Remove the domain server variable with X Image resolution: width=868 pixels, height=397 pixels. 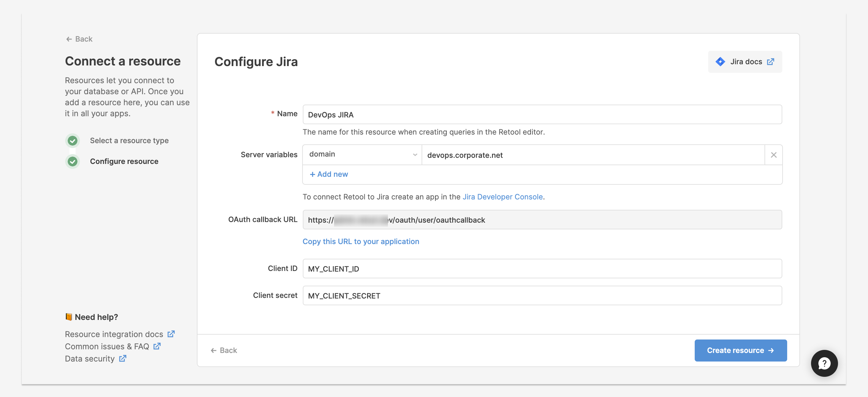774,155
